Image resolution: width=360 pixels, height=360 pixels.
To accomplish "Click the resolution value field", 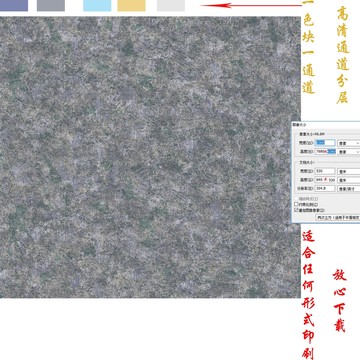I will [x=325, y=188].
